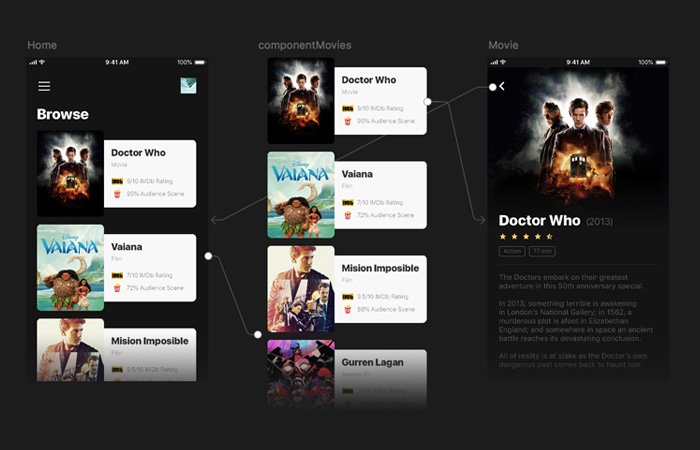This screenshot has height=450, width=700.
Task: Click the first rating star under Doctor Who
Action: coord(503,237)
